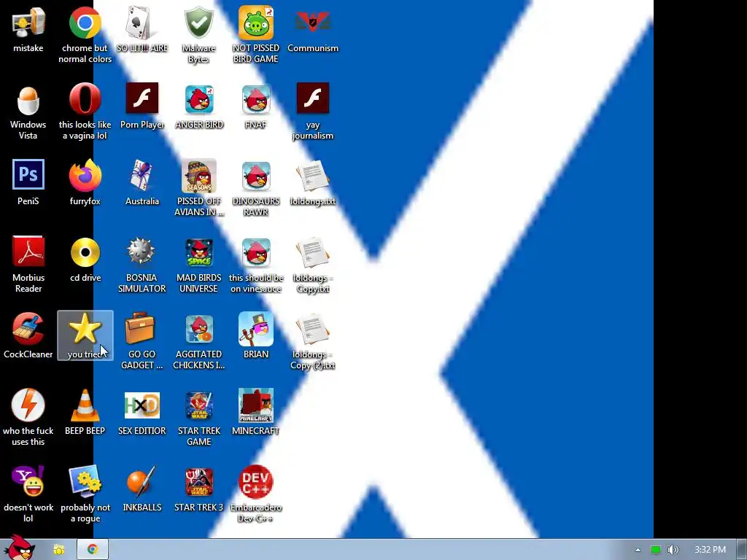Select the "FNAF" red bird icon
This screenshot has height=560, width=747.
coord(256,99)
